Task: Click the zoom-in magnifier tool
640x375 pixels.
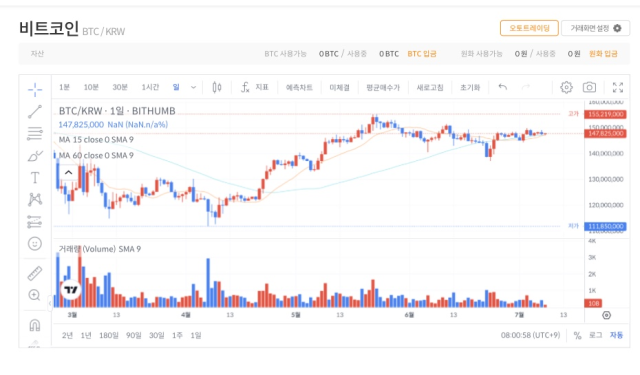Action: coord(35,295)
